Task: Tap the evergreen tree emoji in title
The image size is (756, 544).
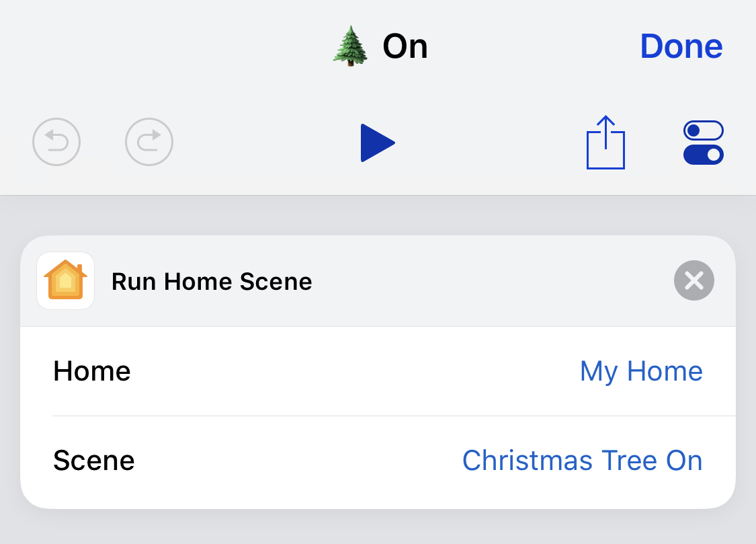Action: [351, 46]
